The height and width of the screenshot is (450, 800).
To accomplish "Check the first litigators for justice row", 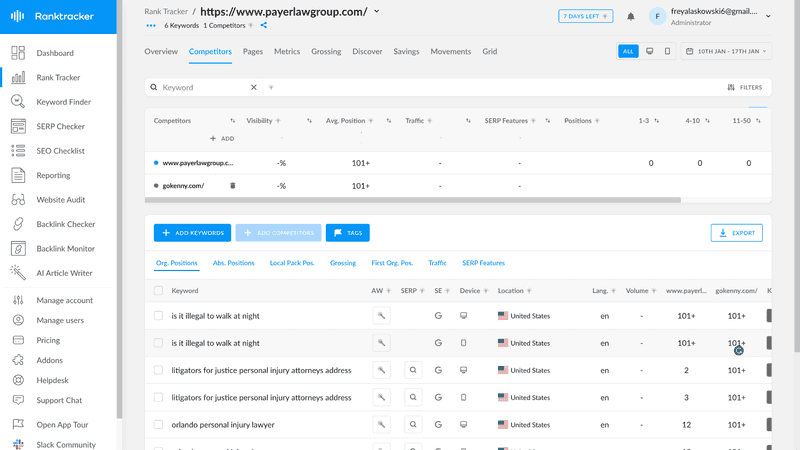I will (x=158, y=370).
